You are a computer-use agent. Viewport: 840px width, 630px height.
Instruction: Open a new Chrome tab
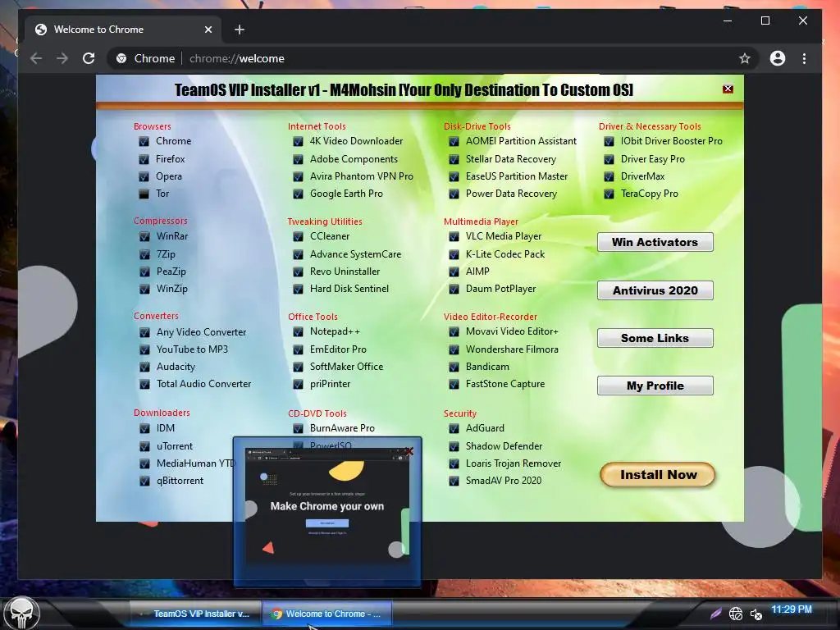(240, 30)
